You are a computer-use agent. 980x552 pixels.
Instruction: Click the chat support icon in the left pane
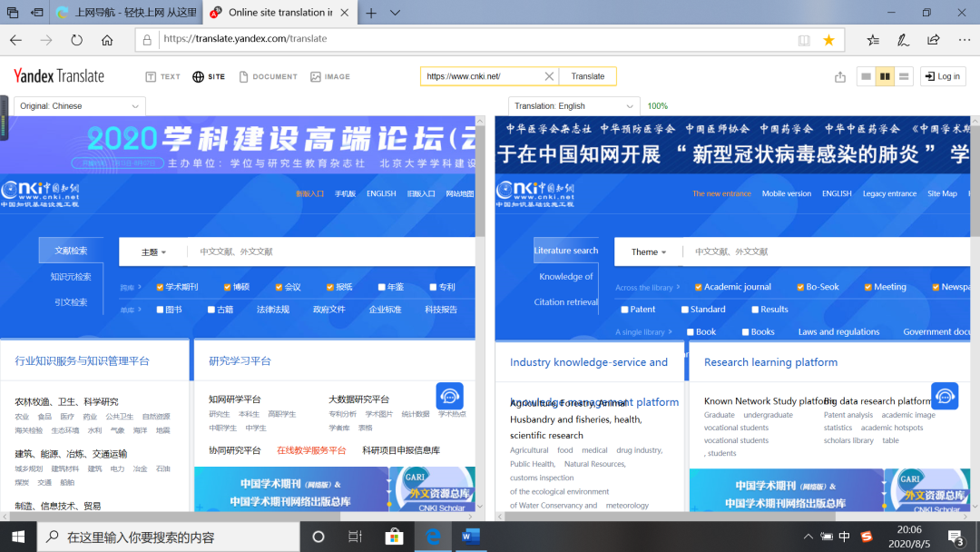click(449, 396)
